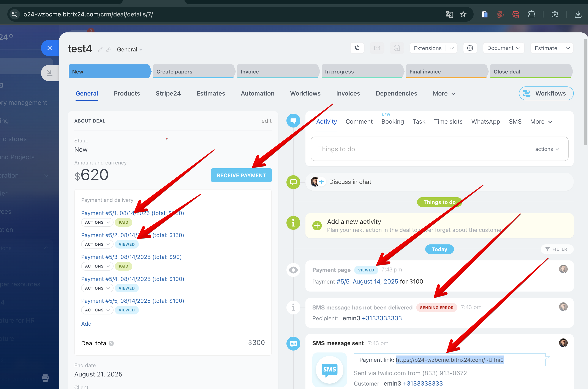Switch to the Products tab

click(x=127, y=94)
